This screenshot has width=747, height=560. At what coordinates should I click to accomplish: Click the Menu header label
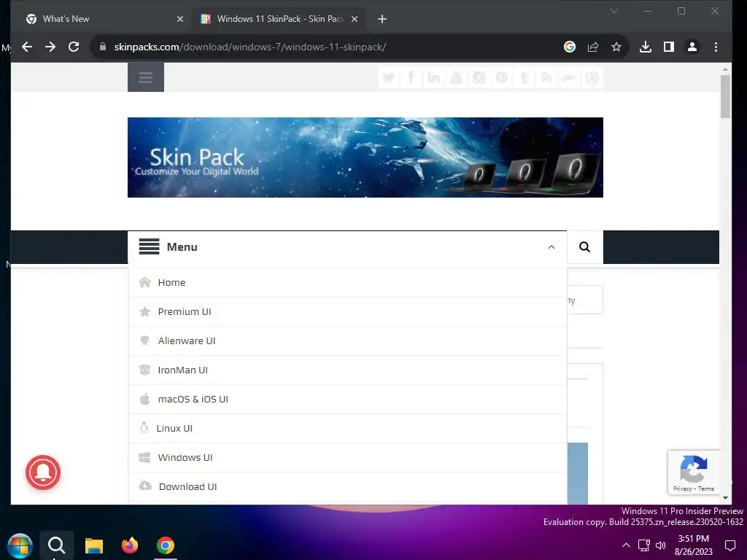pyautogui.click(x=182, y=247)
